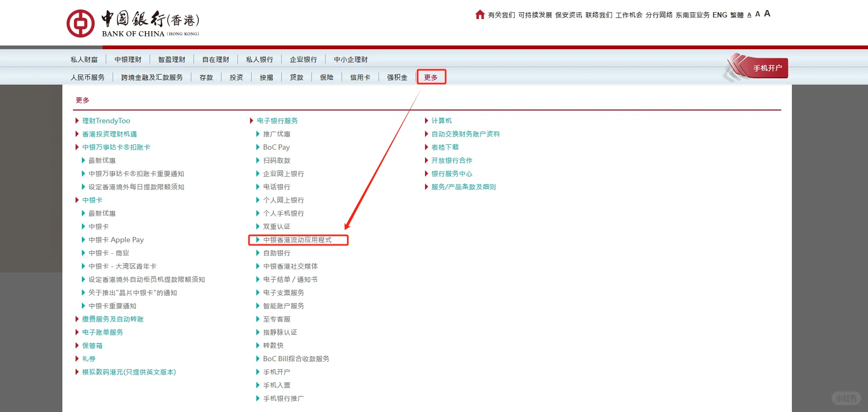Open 可持续发展 page
The image size is (868, 412).
coord(535,15)
